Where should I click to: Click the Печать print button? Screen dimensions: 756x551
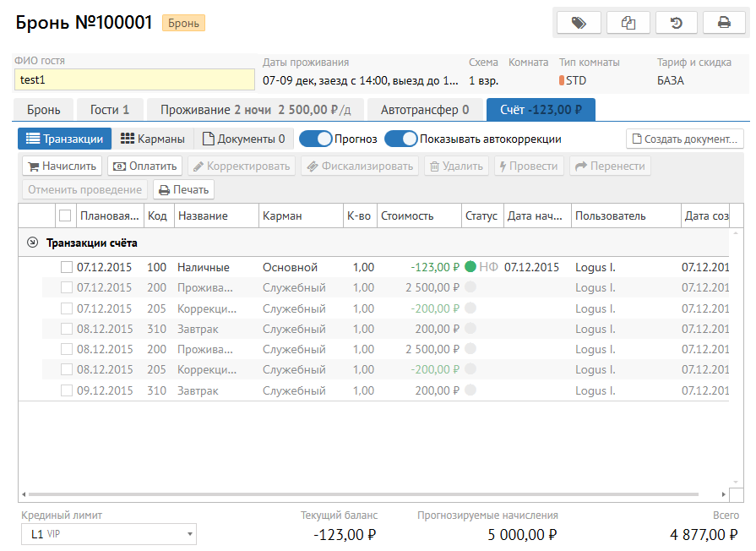pos(182,190)
